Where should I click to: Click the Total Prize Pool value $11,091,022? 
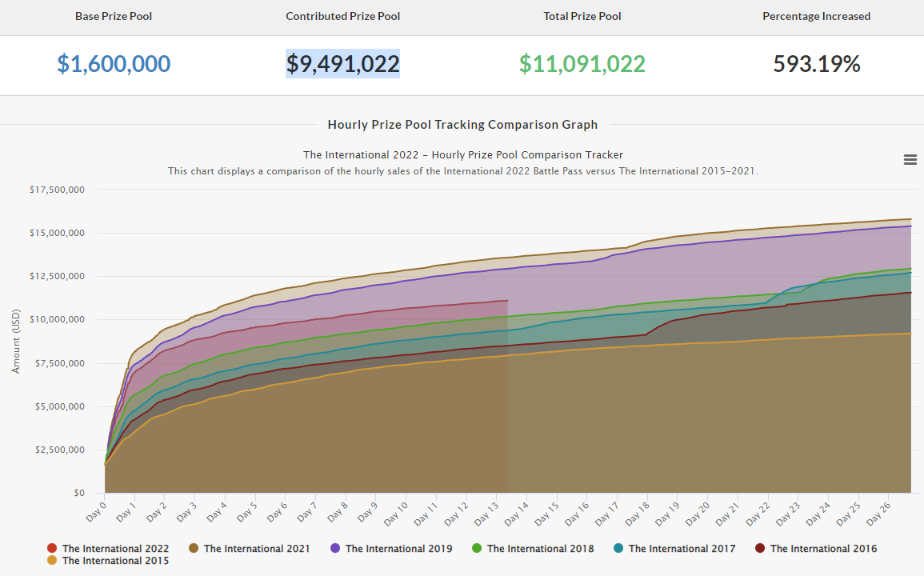click(582, 64)
